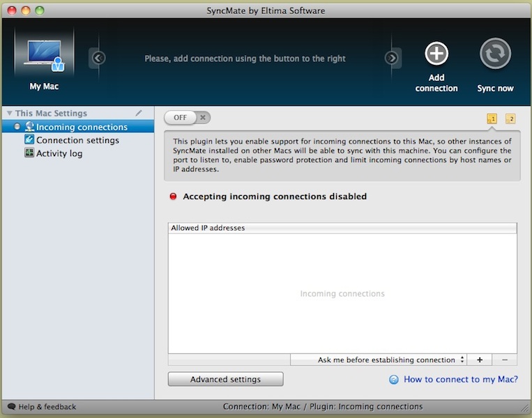The width and height of the screenshot is (532, 418).
Task: Click the pencil edit icon in the sidebar
Action: [x=139, y=113]
